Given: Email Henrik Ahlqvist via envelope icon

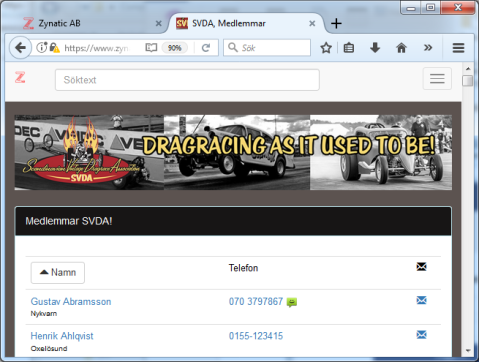Looking at the screenshot, I should point(421,334).
